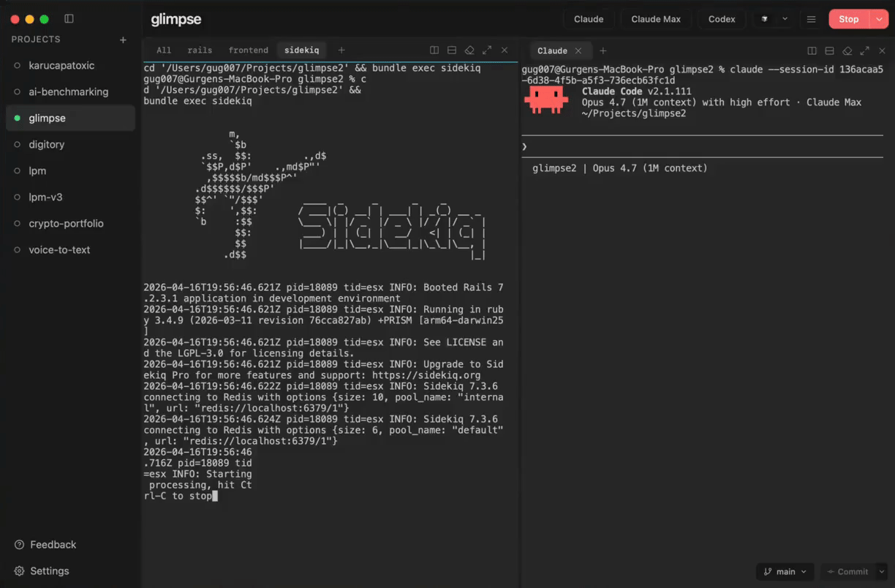The height and width of the screenshot is (588, 895).
Task: Click the Commit button
Action: click(x=847, y=572)
